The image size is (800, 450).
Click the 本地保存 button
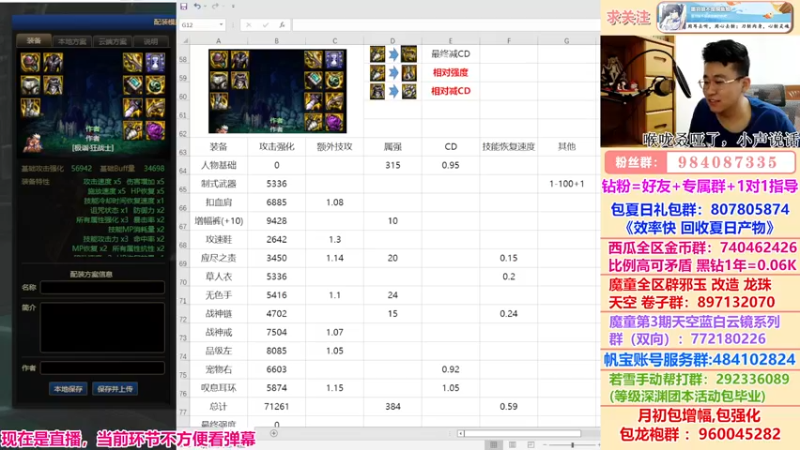(68, 389)
